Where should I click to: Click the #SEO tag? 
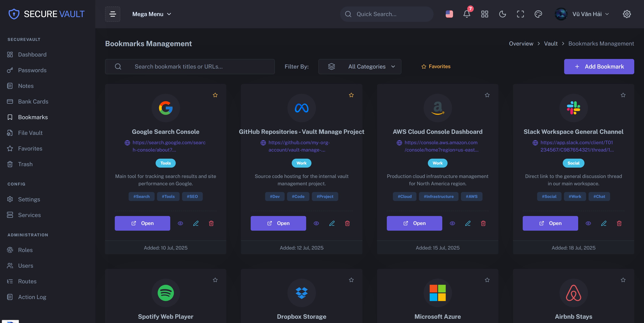[x=192, y=196]
